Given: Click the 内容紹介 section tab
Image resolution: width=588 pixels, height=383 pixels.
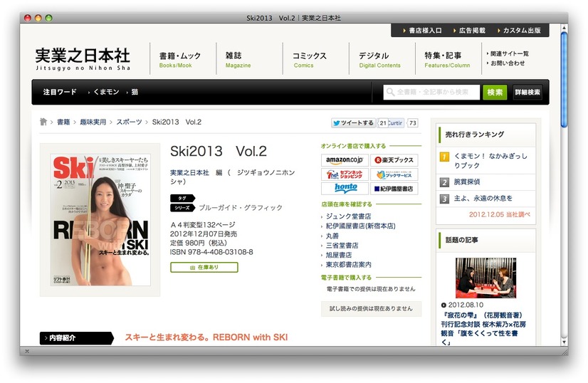Looking at the screenshot, I should point(76,338).
